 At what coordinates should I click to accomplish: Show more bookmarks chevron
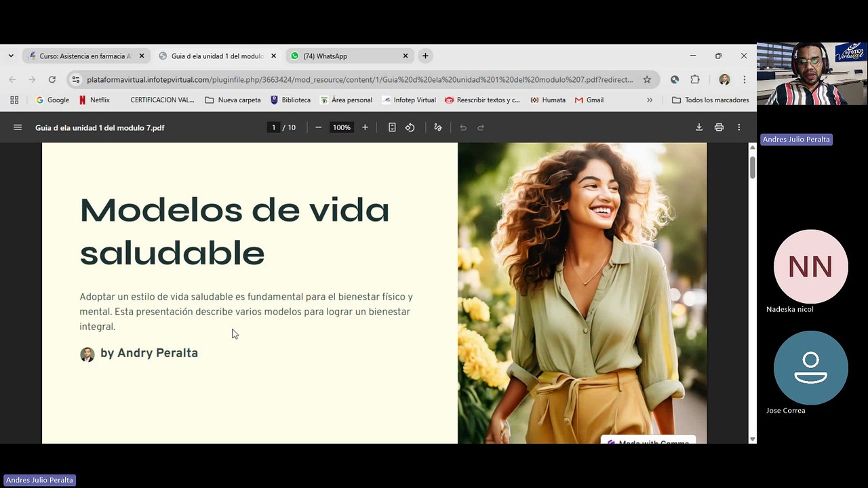coord(650,100)
